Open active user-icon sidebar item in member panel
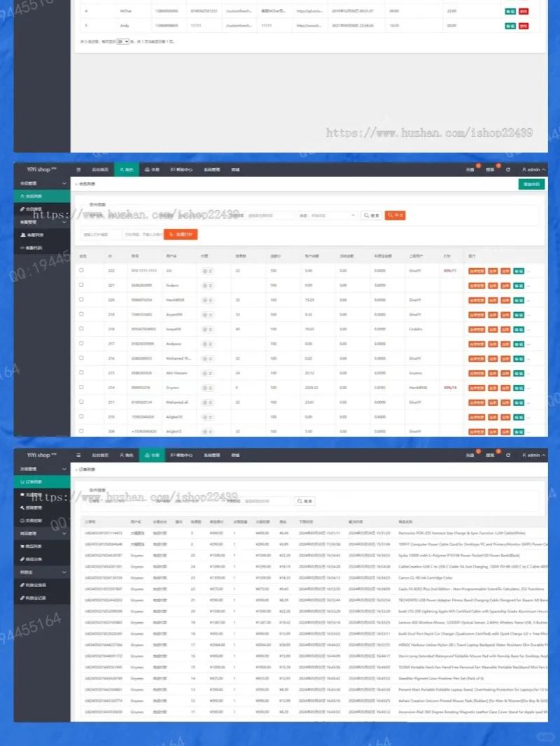The image size is (560, 746). (x=42, y=196)
